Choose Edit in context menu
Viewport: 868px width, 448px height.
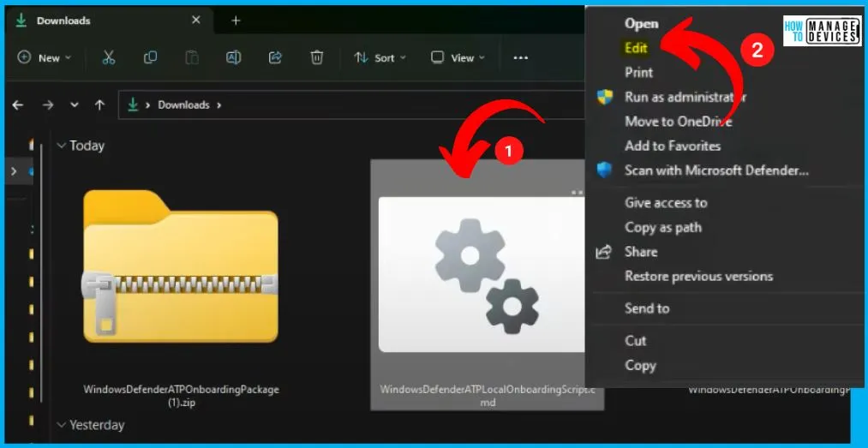tap(636, 48)
